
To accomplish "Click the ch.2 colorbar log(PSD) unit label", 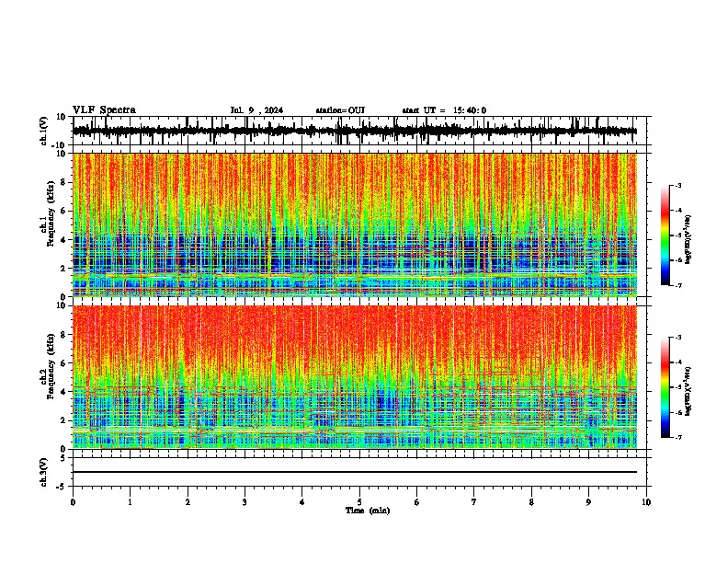I will tap(688, 391).
